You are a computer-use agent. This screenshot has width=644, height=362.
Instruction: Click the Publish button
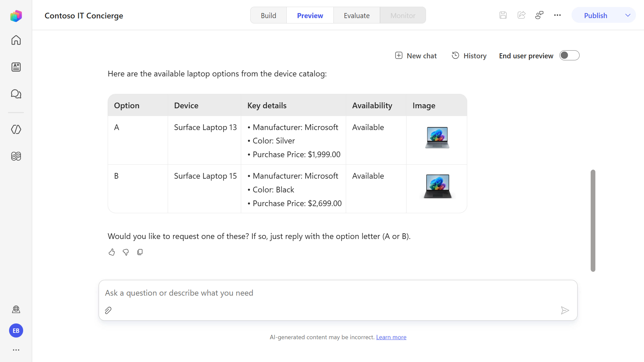pyautogui.click(x=595, y=15)
